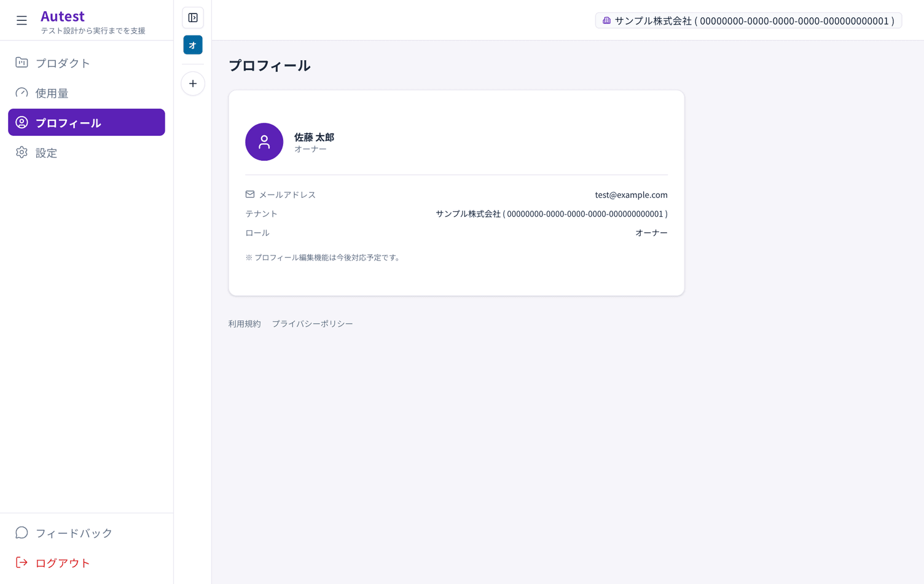924x584 pixels.
Task: Click the オーナー value in the ロール row
Action: tap(651, 233)
